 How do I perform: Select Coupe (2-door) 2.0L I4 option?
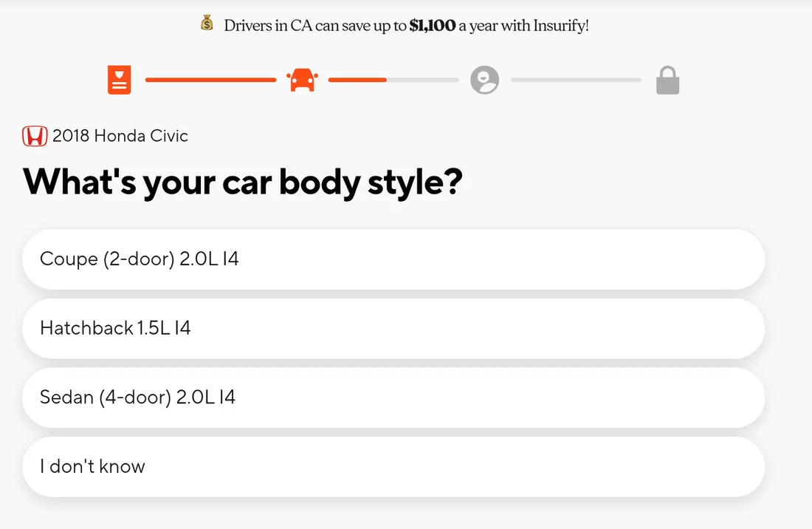click(x=393, y=259)
